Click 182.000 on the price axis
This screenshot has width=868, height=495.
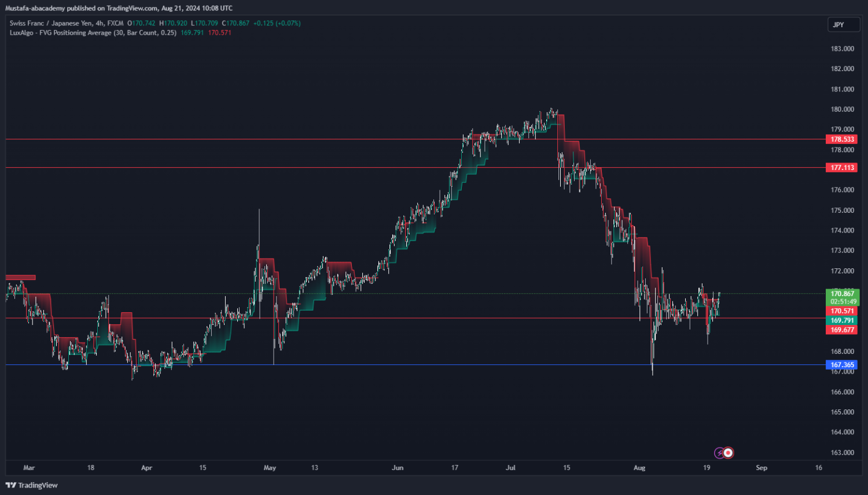[x=843, y=69]
